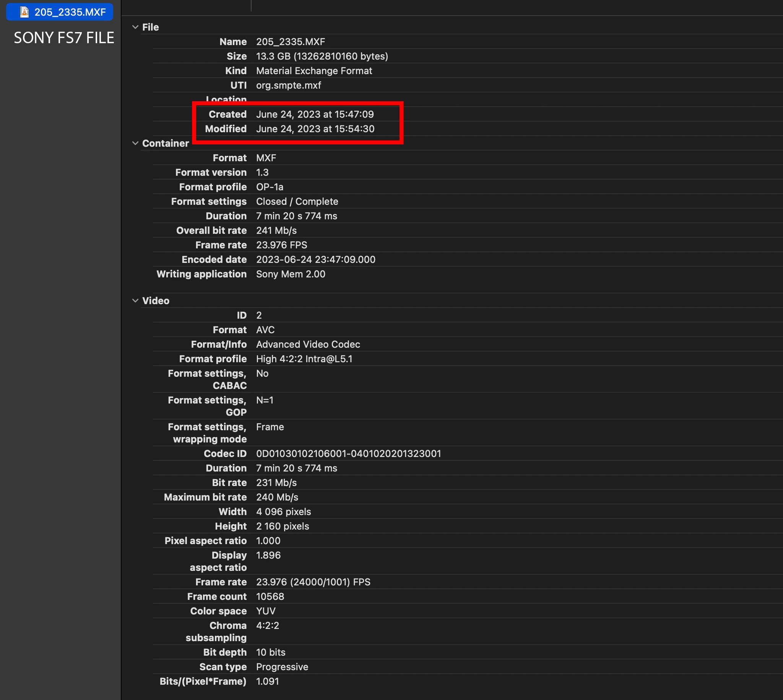
Task: Click the Overall bit rate 241 Mb/s
Action: pos(276,230)
